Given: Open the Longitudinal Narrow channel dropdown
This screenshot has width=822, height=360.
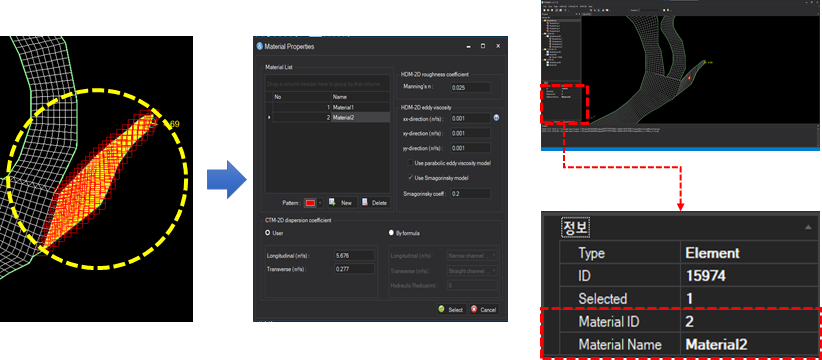Looking at the screenshot, I should pos(472,256).
